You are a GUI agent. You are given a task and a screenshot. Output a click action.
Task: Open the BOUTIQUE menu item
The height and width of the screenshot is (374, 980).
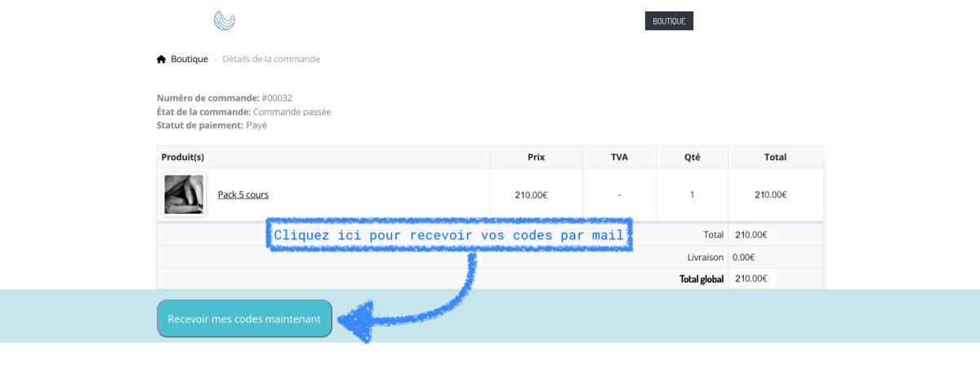click(x=669, y=20)
